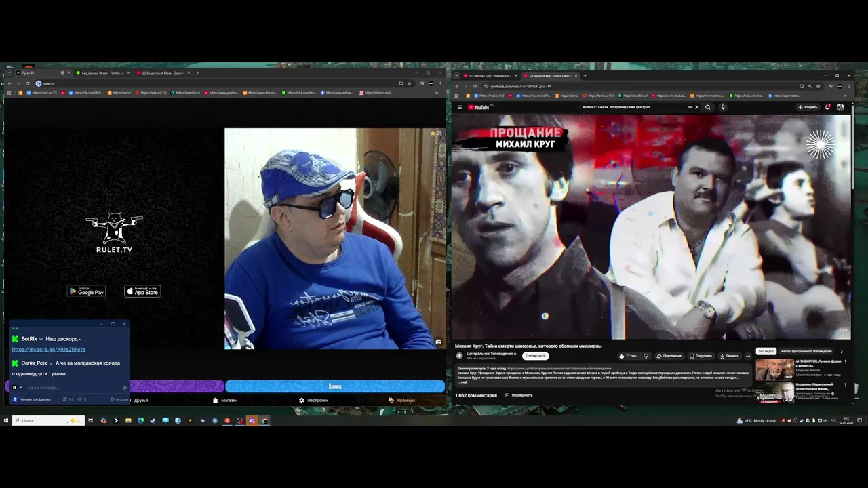The image size is (868, 488).
Task: Switch to the Михаил Круг - Владимирский tab
Action: coord(490,75)
